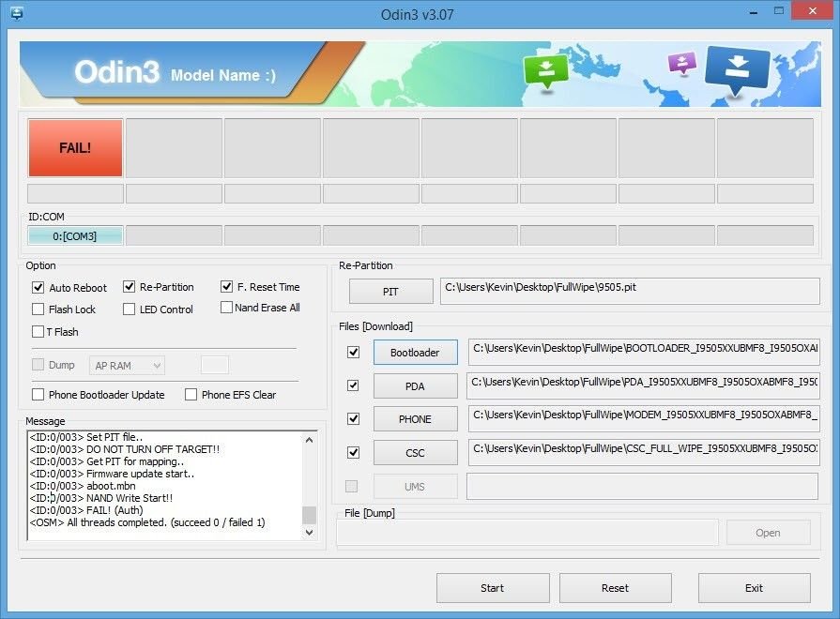Uncheck the CSC file checkbox

click(x=353, y=452)
